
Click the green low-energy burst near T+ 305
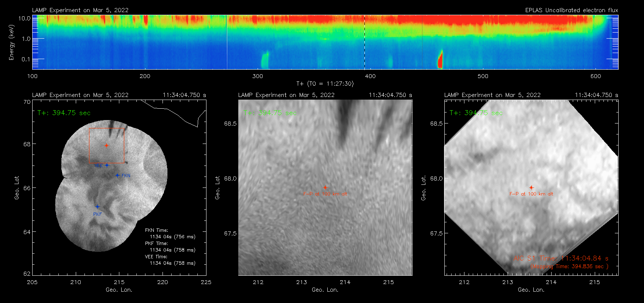pyautogui.click(x=264, y=60)
